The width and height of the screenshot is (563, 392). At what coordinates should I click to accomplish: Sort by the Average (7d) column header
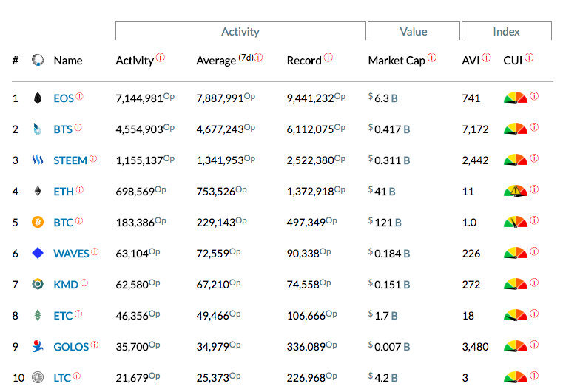(225, 60)
